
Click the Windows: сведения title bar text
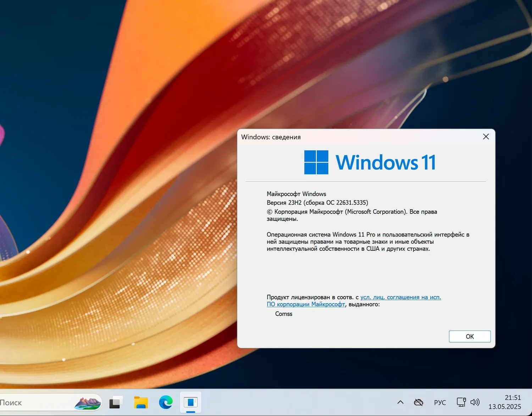click(271, 137)
